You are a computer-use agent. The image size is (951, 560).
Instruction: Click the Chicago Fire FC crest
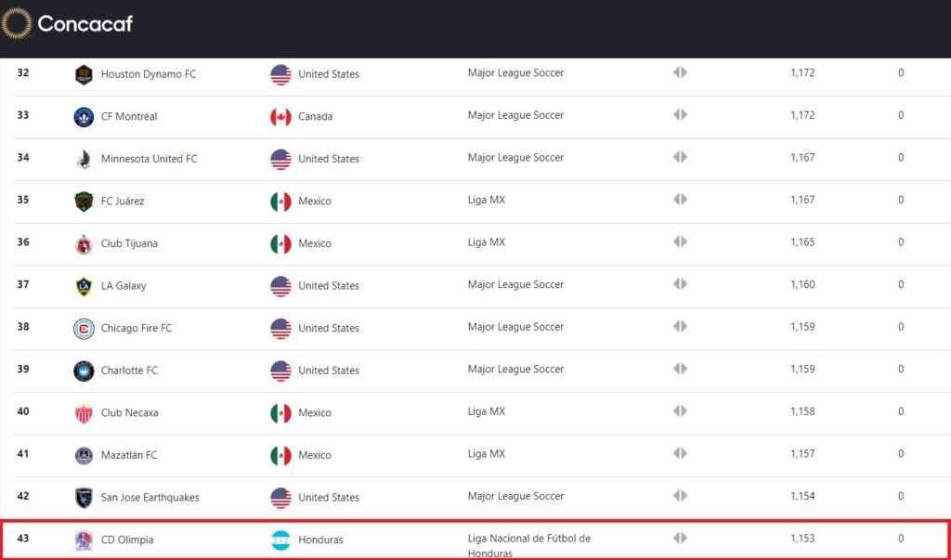pyautogui.click(x=84, y=329)
